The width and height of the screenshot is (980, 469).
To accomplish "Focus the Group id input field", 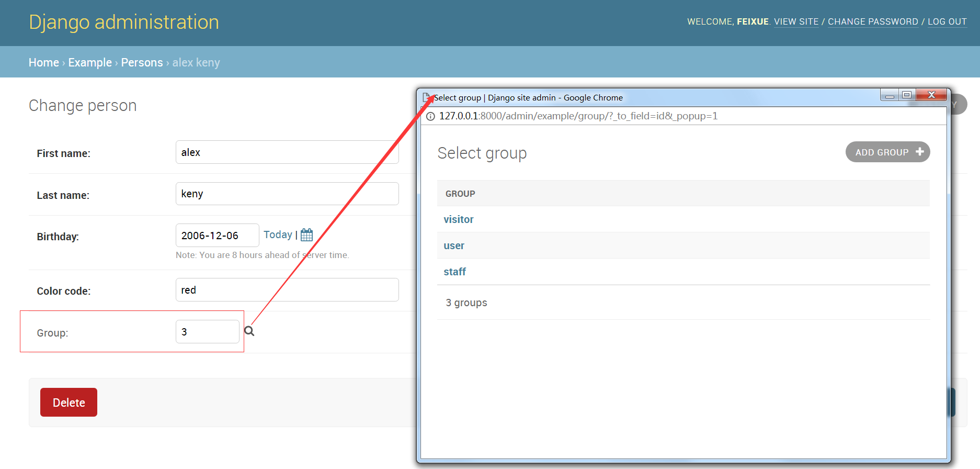I will [x=208, y=331].
